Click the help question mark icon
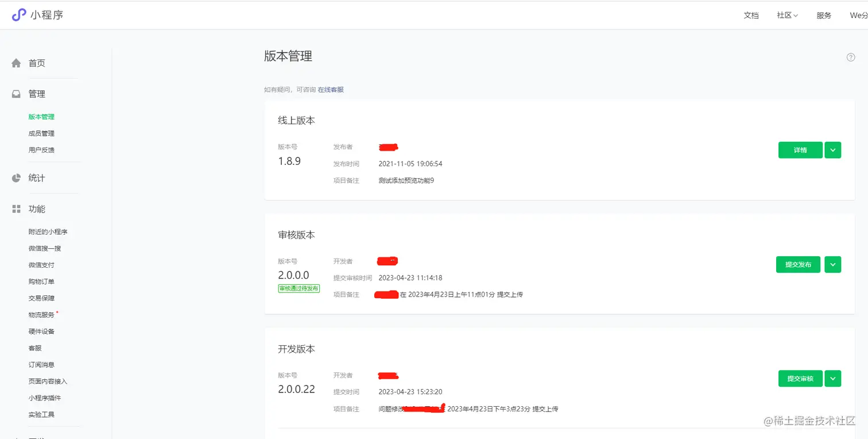868x439 pixels. [851, 57]
